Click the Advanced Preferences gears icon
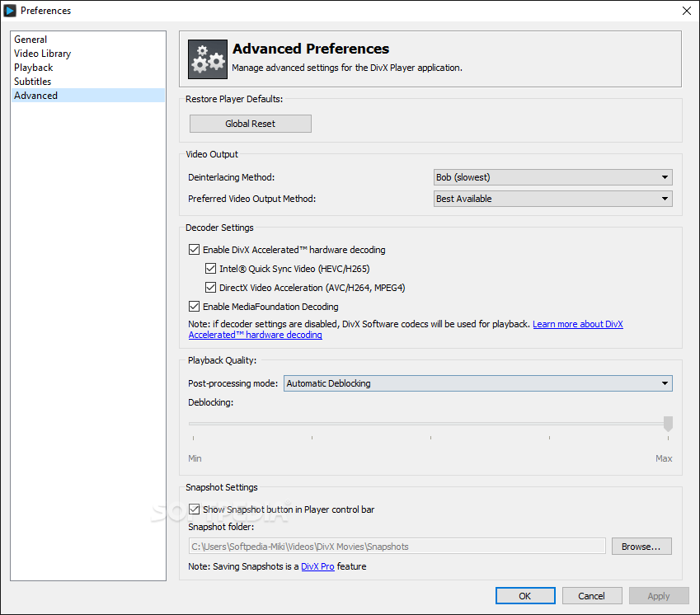This screenshot has height=615, width=700. point(208,59)
